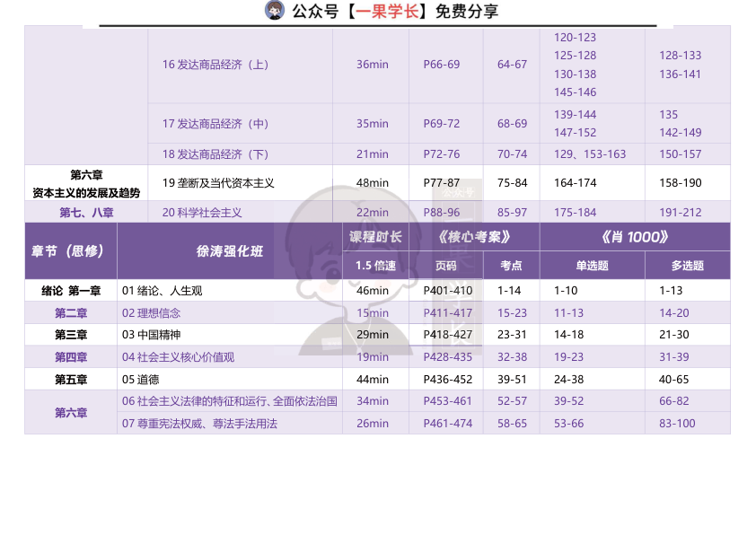Click the header text 公众号【一果学长】免费分享

(395, 11)
